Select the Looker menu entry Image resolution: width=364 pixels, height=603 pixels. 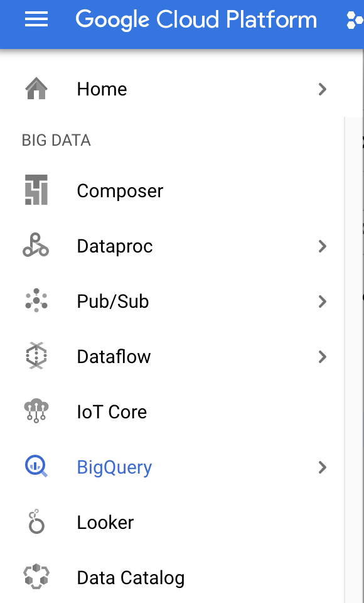[172, 522]
